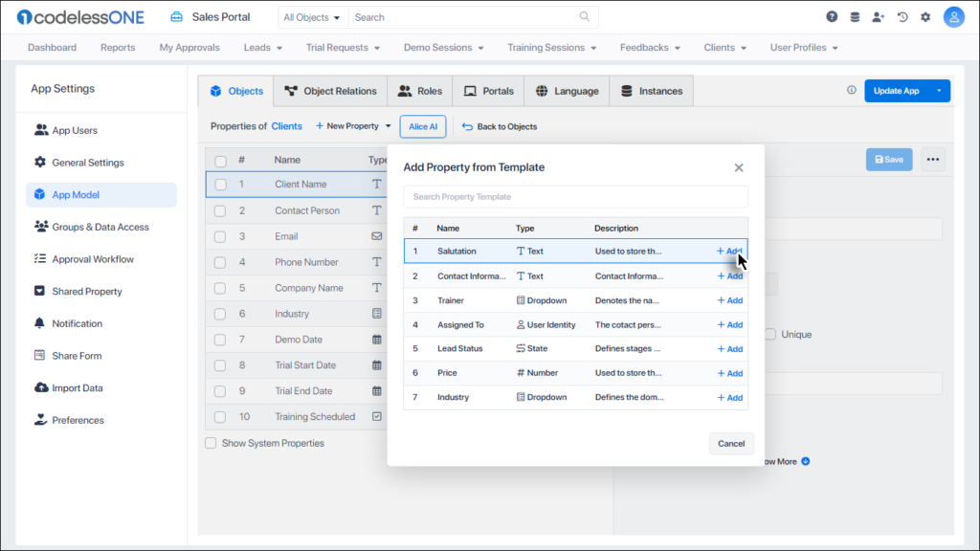Check the Client Name row checkbox

[221, 185]
